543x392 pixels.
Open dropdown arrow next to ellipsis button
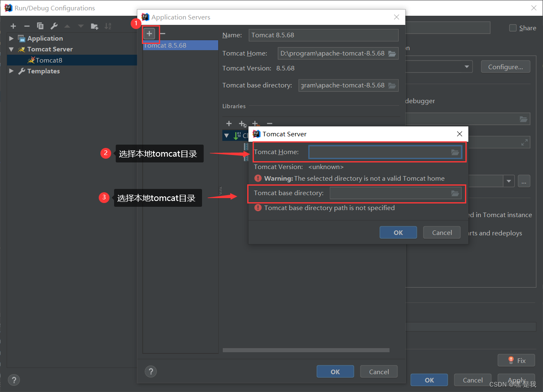point(509,181)
